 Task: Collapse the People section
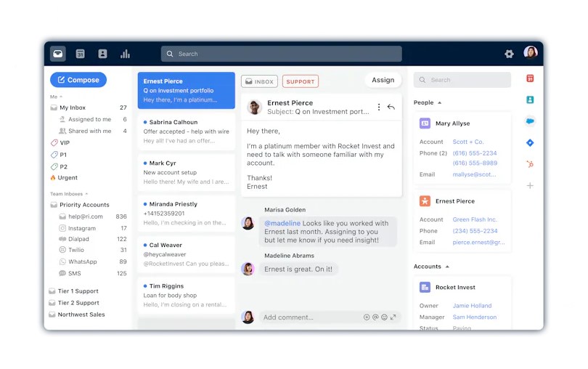coord(439,103)
